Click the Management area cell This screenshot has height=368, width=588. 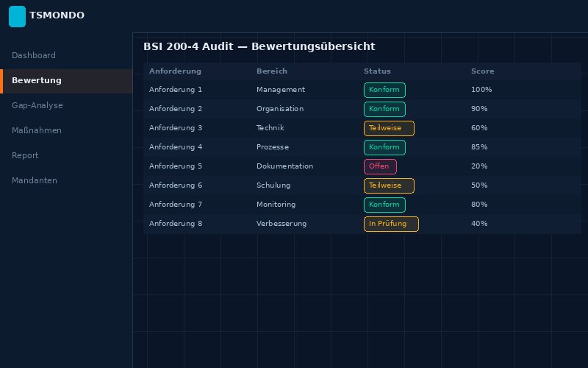click(281, 90)
